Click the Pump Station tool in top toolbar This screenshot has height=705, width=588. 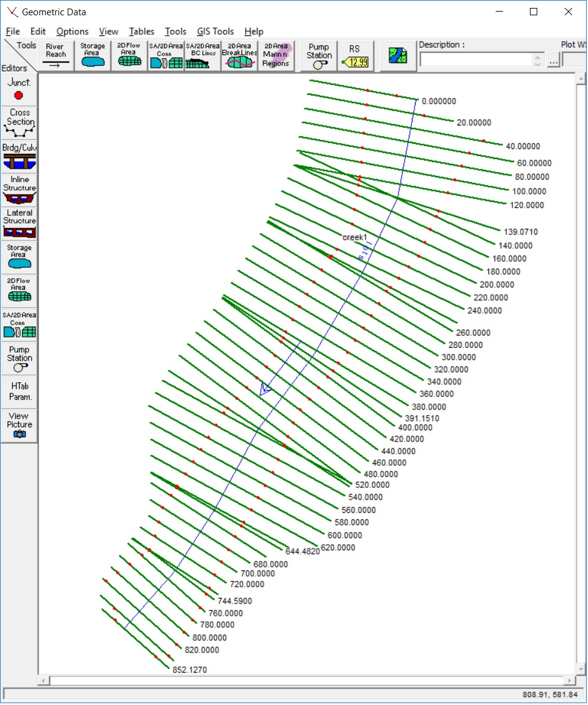click(x=318, y=56)
